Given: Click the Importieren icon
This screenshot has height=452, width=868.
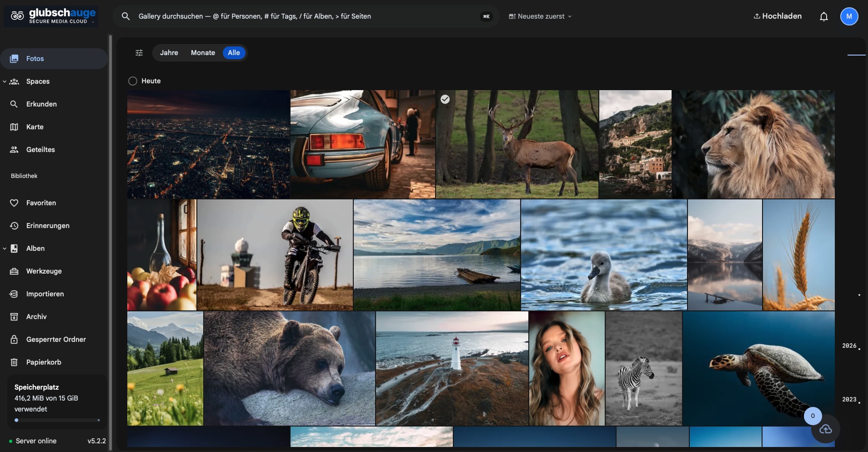Looking at the screenshot, I should point(14,294).
